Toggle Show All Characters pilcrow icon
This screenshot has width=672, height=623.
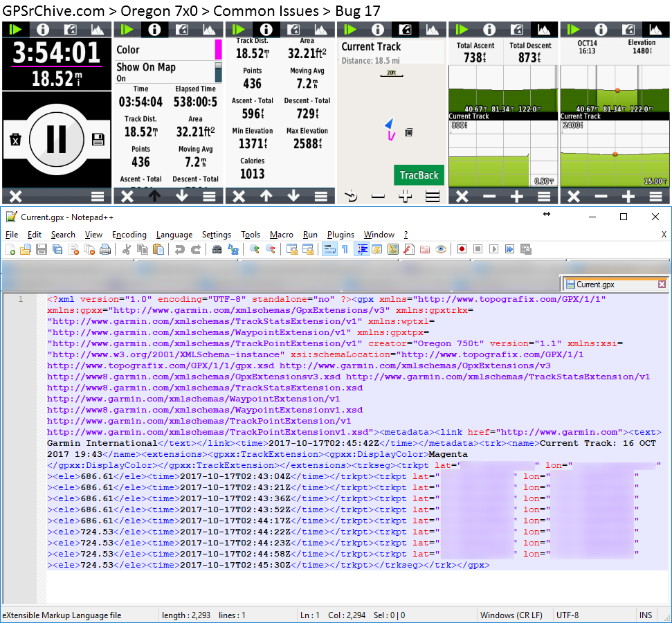click(x=345, y=249)
